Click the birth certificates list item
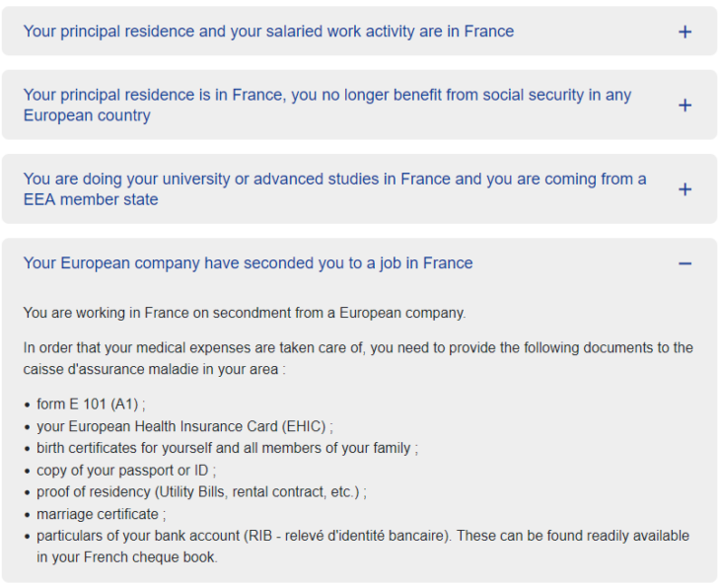 tap(227, 448)
